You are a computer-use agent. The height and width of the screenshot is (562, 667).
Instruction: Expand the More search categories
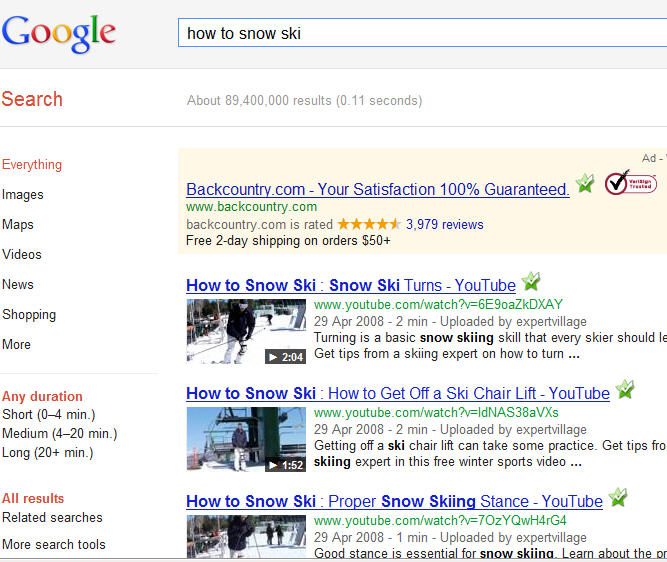16,344
